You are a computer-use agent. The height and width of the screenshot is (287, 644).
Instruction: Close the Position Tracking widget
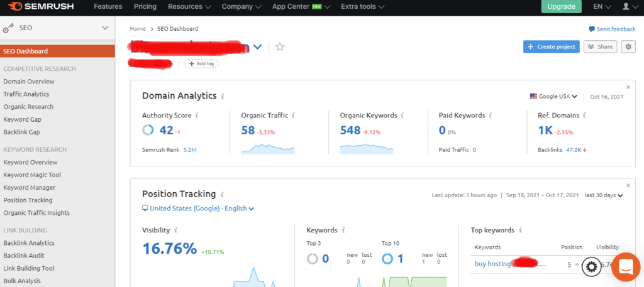(628, 185)
